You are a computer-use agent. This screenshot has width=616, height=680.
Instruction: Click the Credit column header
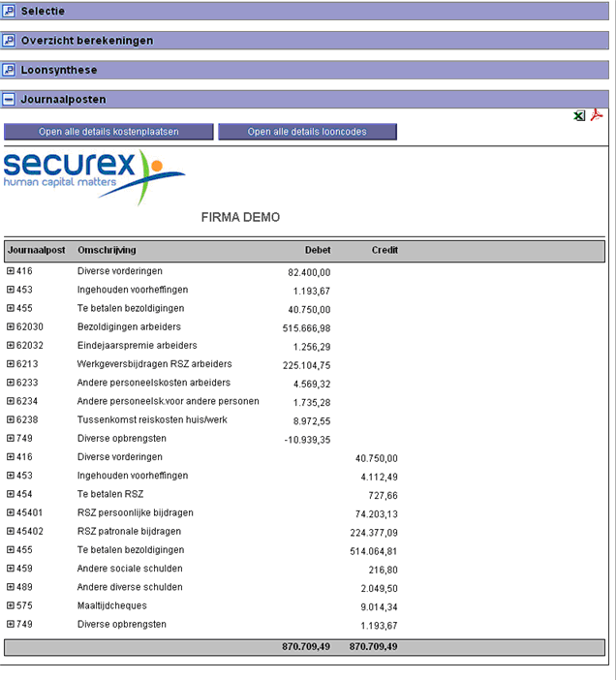(385, 250)
